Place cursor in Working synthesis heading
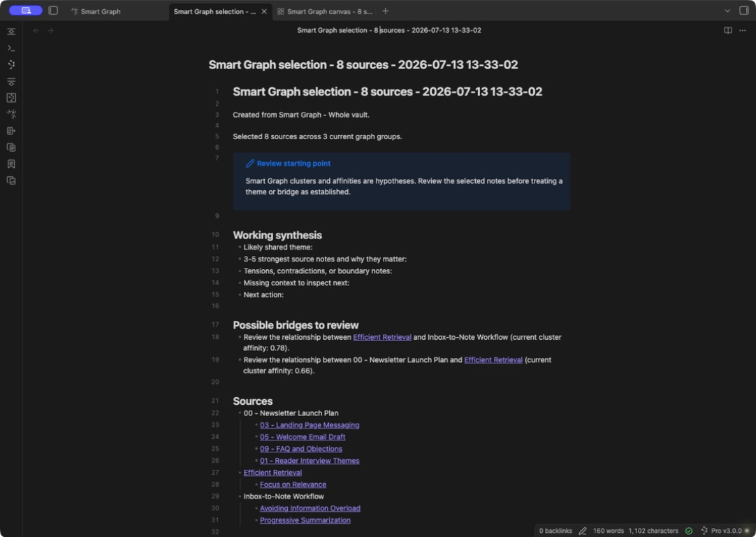This screenshot has height=537, width=756. click(x=277, y=235)
